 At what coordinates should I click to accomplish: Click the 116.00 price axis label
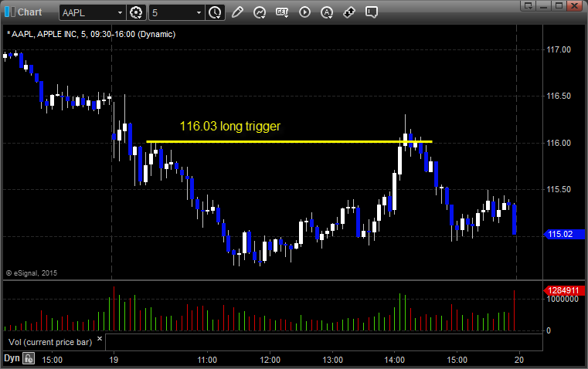(x=559, y=143)
